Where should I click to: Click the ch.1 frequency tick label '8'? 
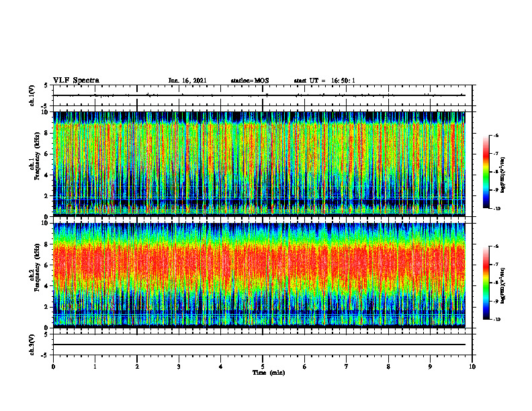[46, 133]
